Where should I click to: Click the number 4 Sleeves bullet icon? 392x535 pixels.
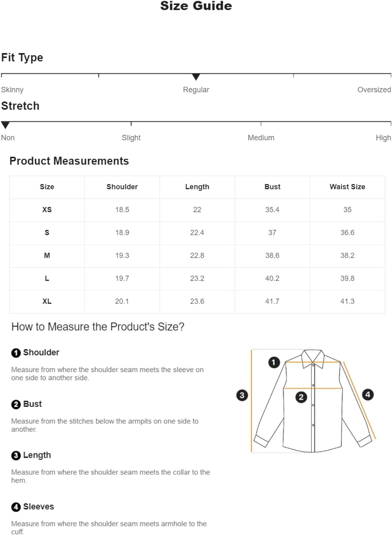[16, 507]
